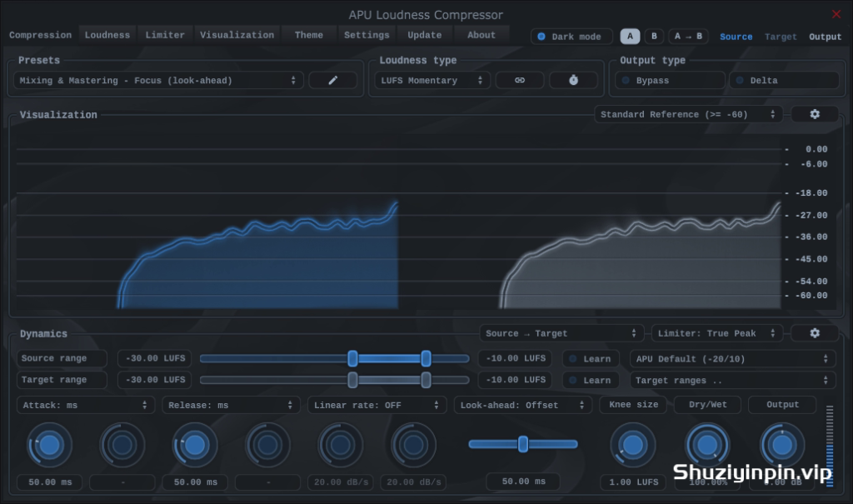This screenshot has height=504, width=853.
Task: Toggle Learn for Target range
Action: click(x=591, y=381)
